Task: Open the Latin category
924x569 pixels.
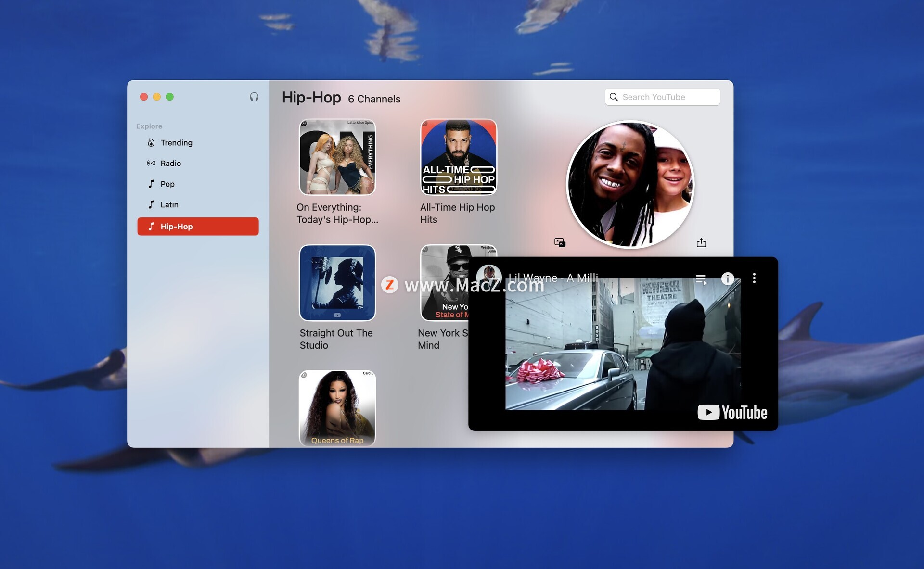Action: pos(169,205)
